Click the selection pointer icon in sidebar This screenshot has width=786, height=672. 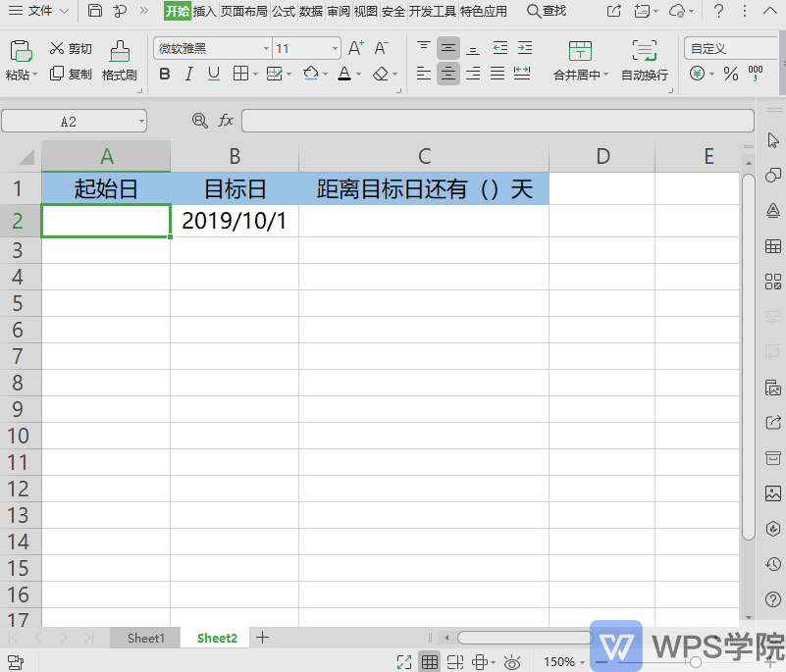pyautogui.click(x=773, y=140)
